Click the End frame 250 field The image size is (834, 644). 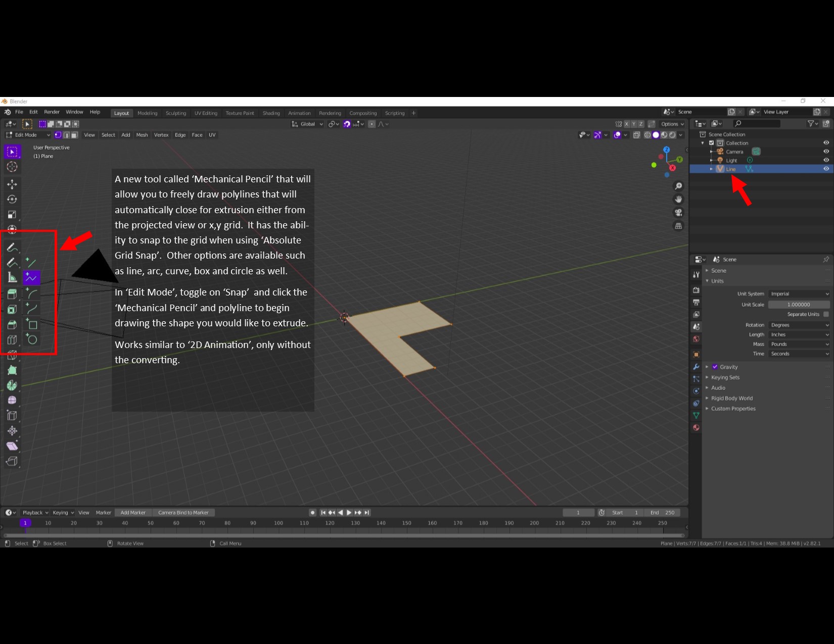[x=663, y=513]
